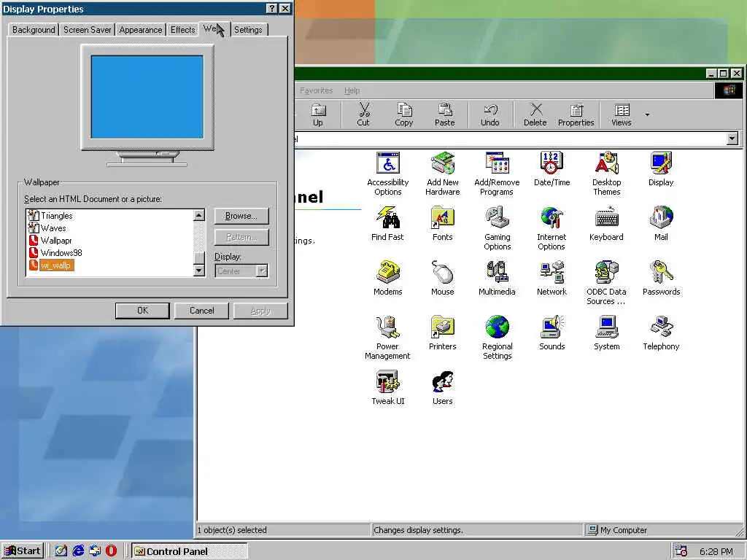Open the Date/Time applet
The height and width of the screenshot is (560, 747).
551,169
